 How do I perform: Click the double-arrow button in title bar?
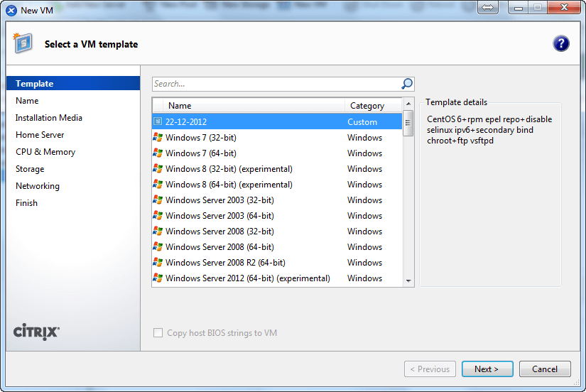click(488, 8)
